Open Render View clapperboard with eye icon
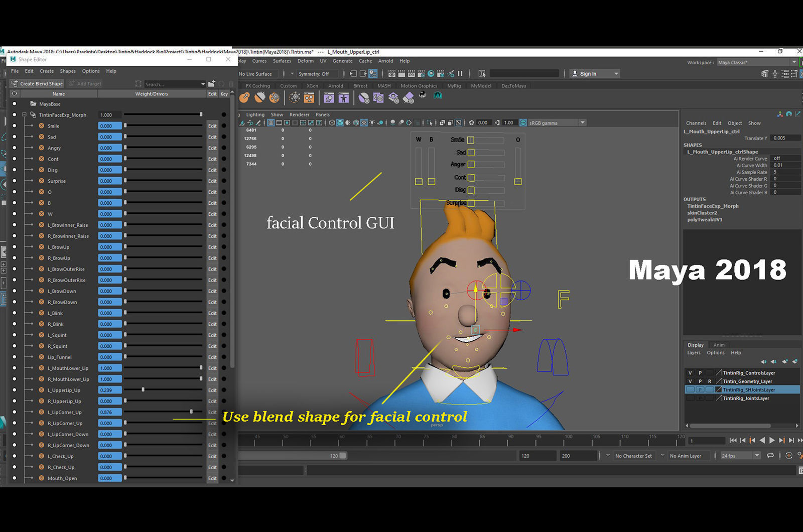The width and height of the screenshot is (803, 532). (391, 74)
